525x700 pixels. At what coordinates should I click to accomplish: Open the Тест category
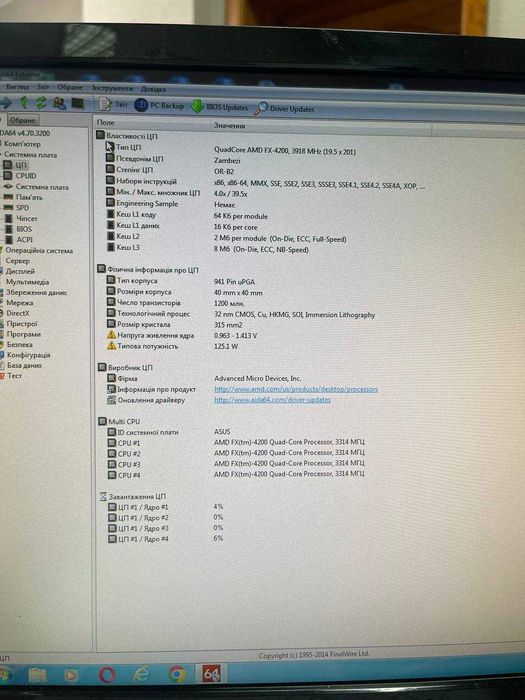pos(14,376)
